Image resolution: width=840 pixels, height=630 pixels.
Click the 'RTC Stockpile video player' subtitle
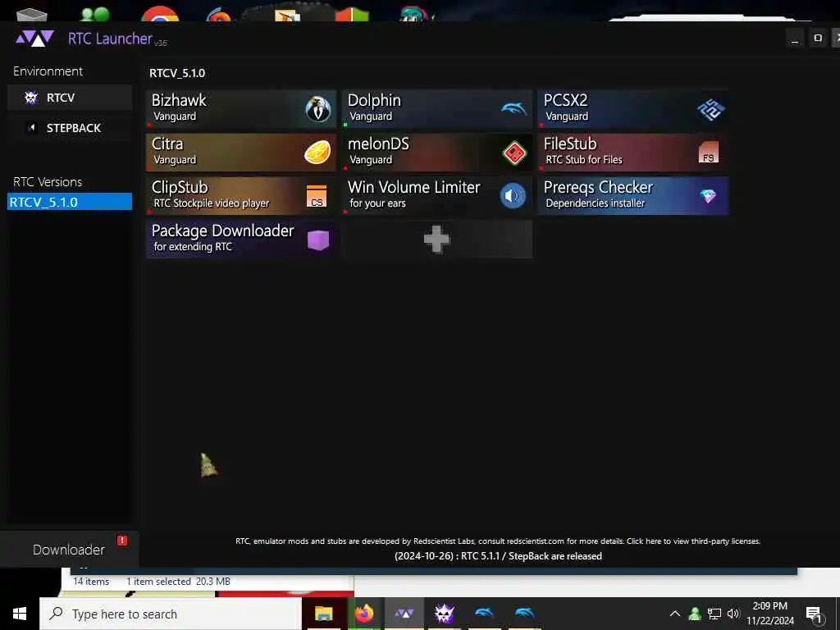(x=212, y=203)
